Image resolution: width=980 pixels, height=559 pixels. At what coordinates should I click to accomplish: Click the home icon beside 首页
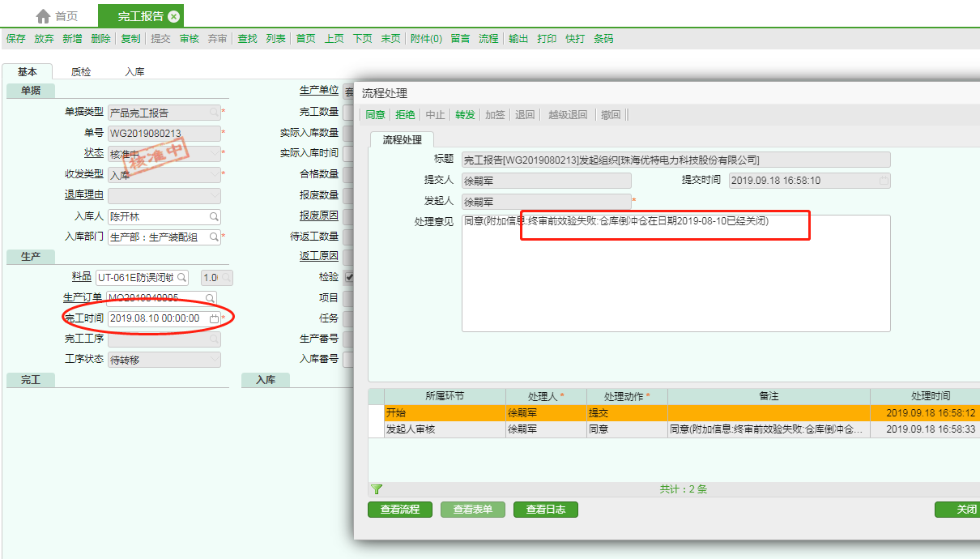[x=44, y=16]
